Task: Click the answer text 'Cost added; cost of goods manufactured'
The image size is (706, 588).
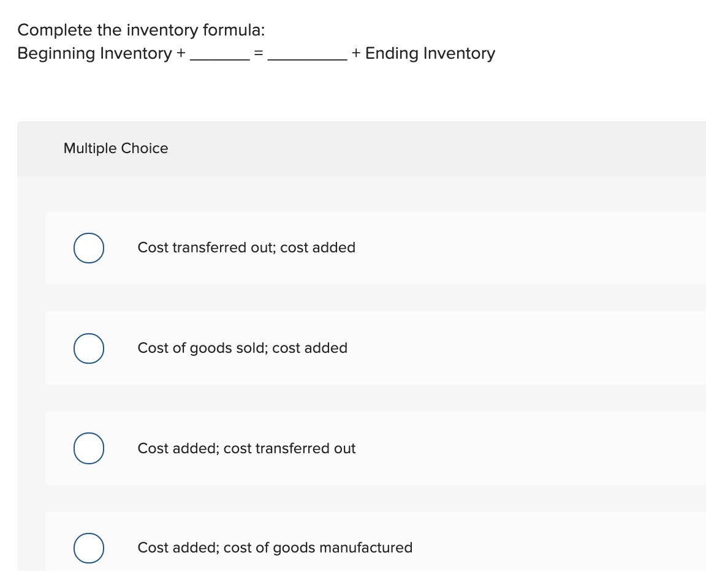Action: coord(275,548)
